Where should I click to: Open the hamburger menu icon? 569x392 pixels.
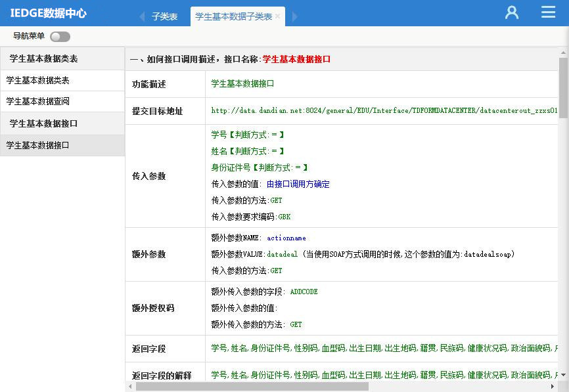tap(548, 12)
